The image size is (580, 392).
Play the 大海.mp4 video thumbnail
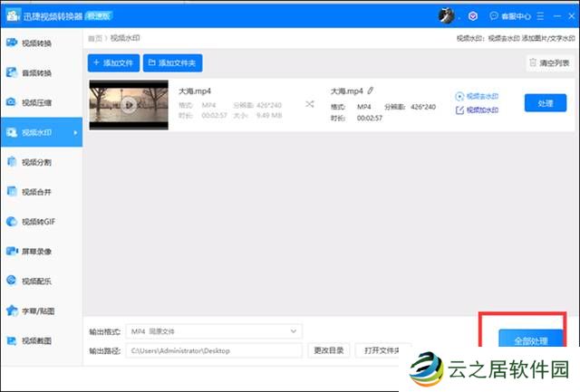(x=129, y=105)
